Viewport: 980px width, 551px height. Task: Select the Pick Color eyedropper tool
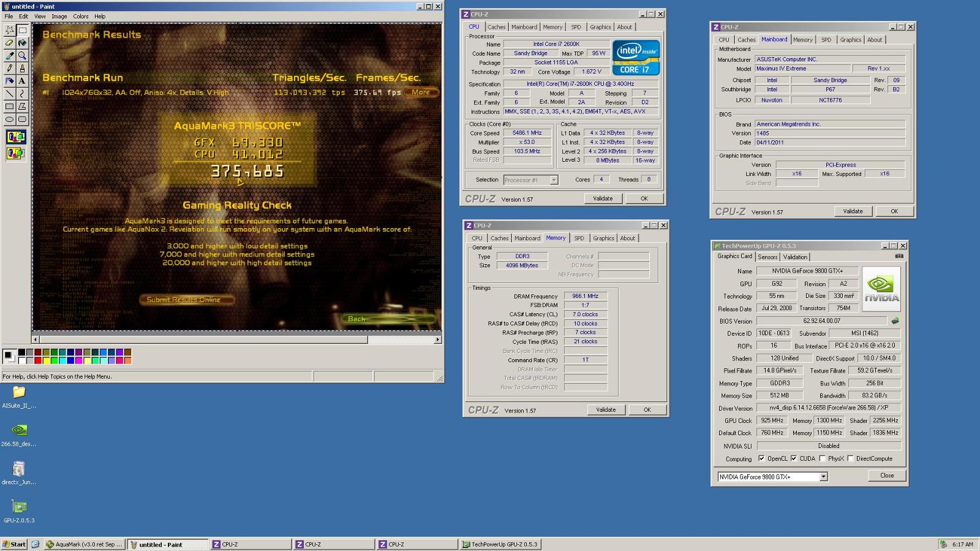click(9, 56)
